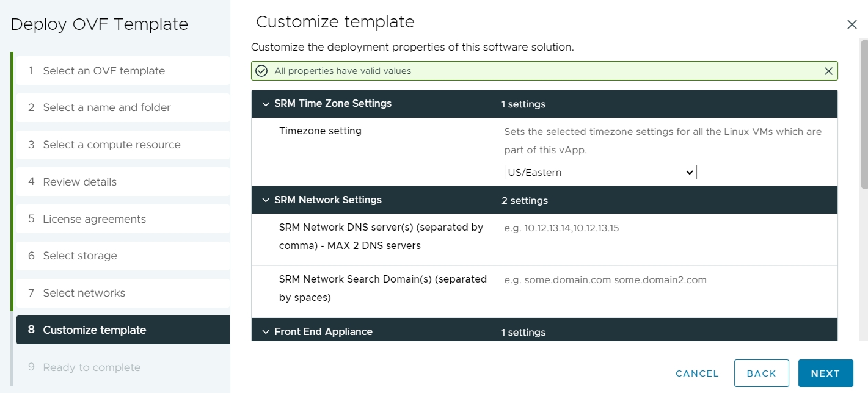
Task: Cancel the OVF deployment
Action: coord(696,373)
